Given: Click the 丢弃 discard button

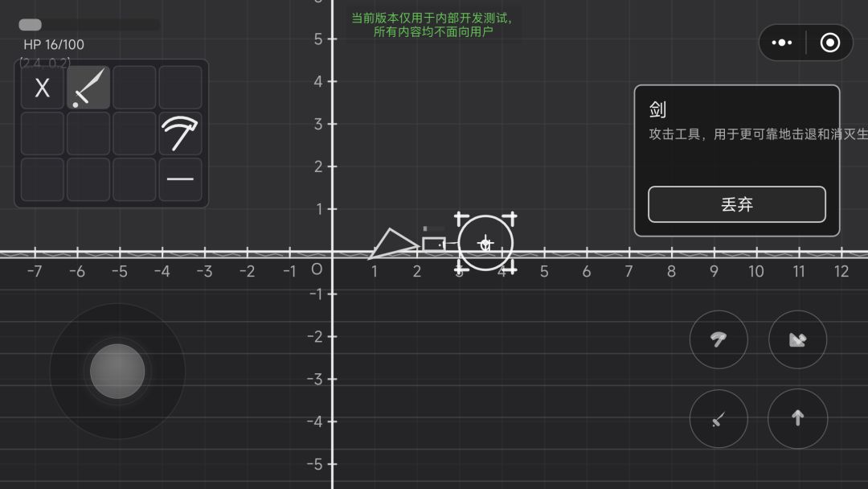Looking at the screenshot, I should 737,204.
